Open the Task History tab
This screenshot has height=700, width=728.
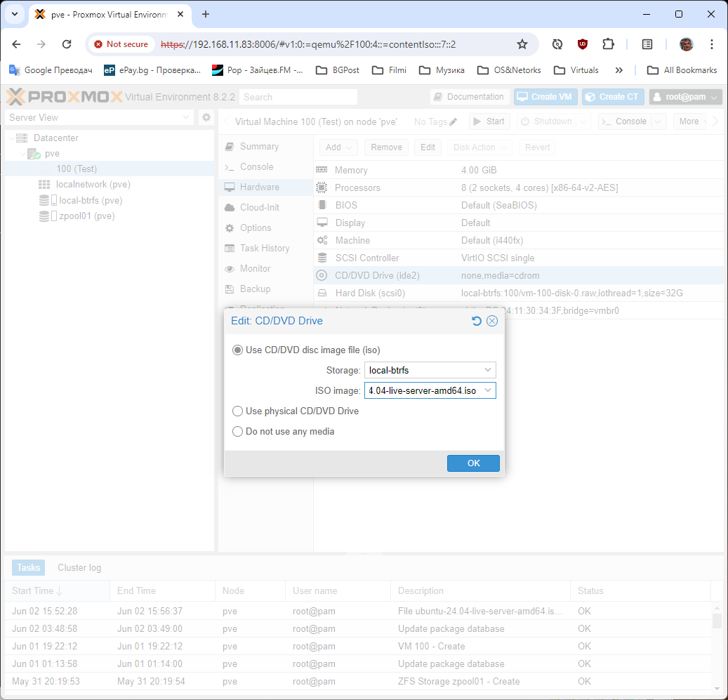tap(265, 249)
